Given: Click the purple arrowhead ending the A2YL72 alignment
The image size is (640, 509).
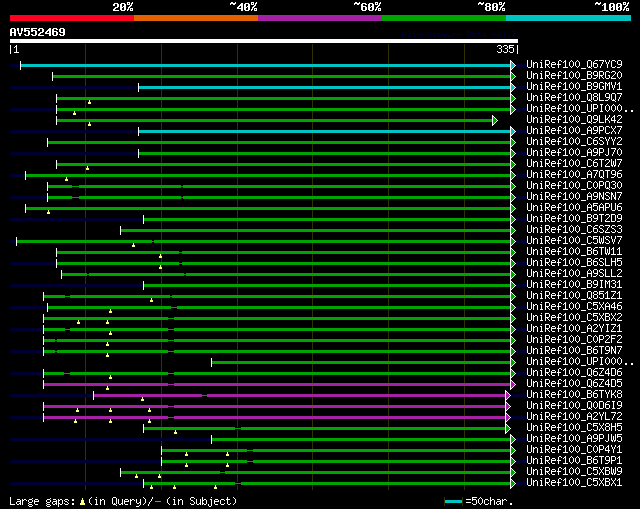Looking at the screenshot, I should [x=508, y=418].
